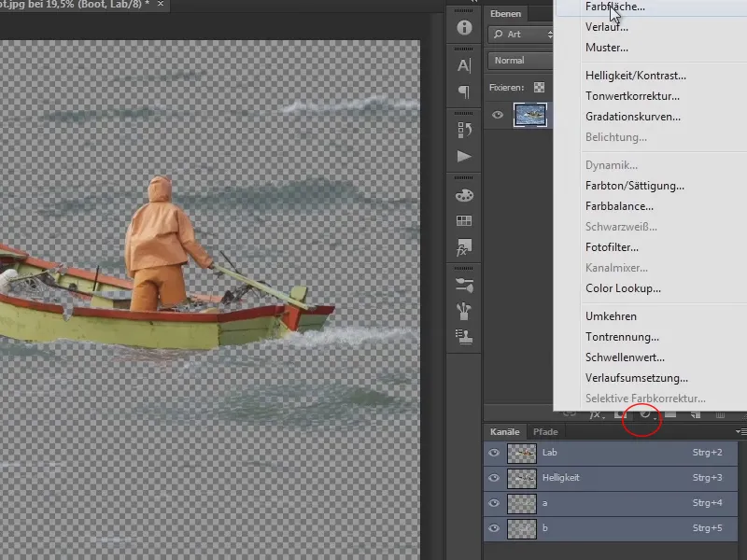The height and width of the screenshot is (560, 747).
Task: Click the Strg+4 shortcut text
Action: (x=707, y=503)
